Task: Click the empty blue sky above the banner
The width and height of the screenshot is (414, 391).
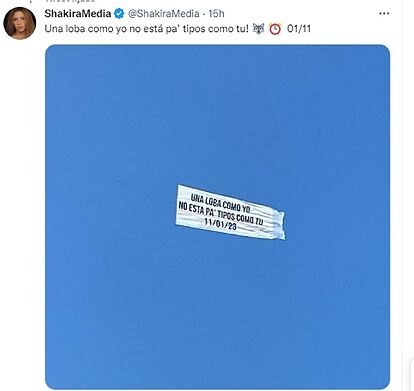Action: [x=217, y=113]
